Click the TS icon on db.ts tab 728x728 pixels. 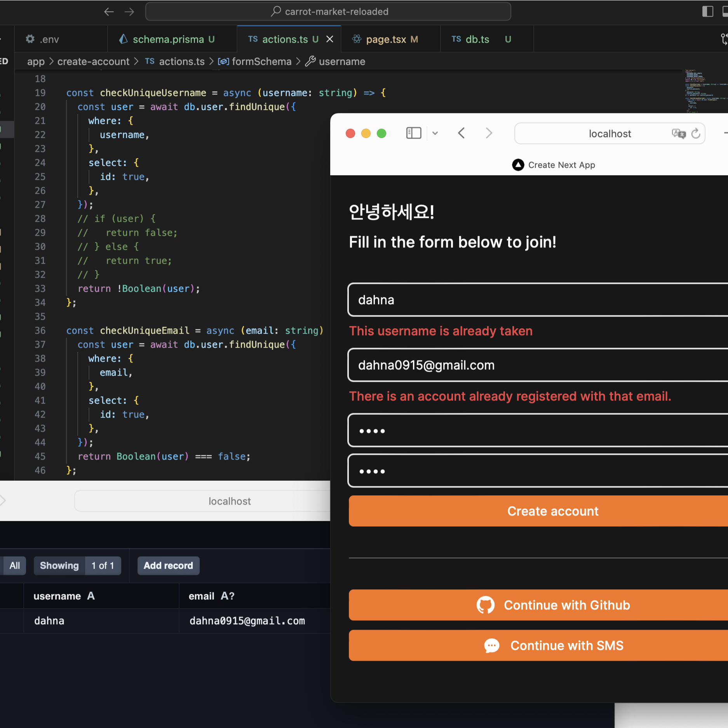click(x=456, y=39)
